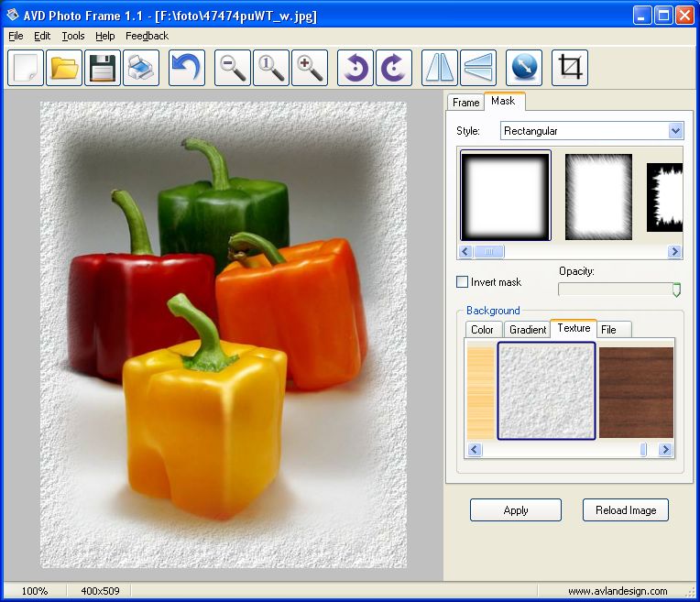This screenshot has height=602, width=700.
Task: Click the Reload Image button
Action: click(x=625, y=510)
